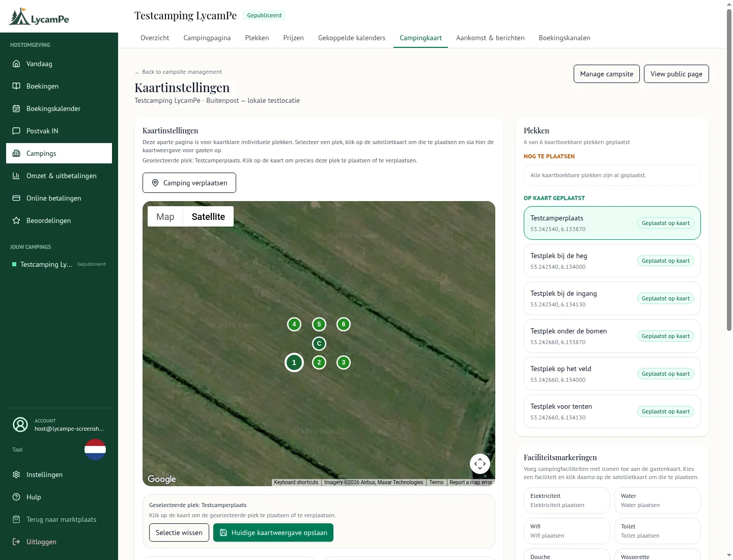Go to the Boekingskanalen tab

(x=565, y=38)
